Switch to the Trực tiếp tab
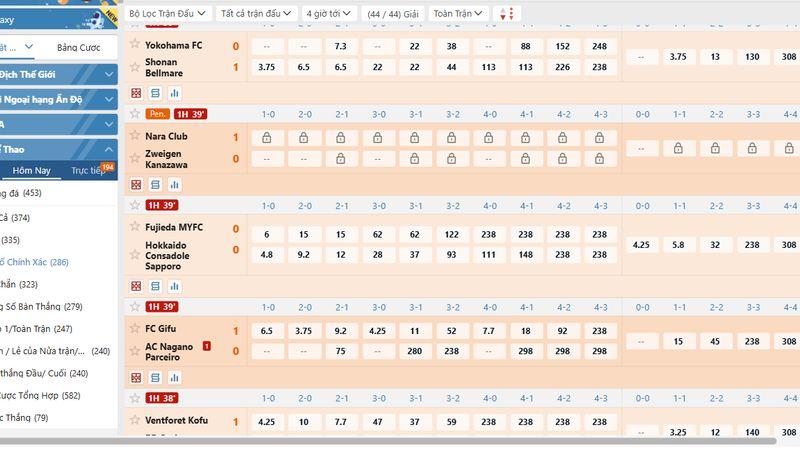The width and height of the screenshot is (800, 450). pyautogui.click(x=90, y=170)
